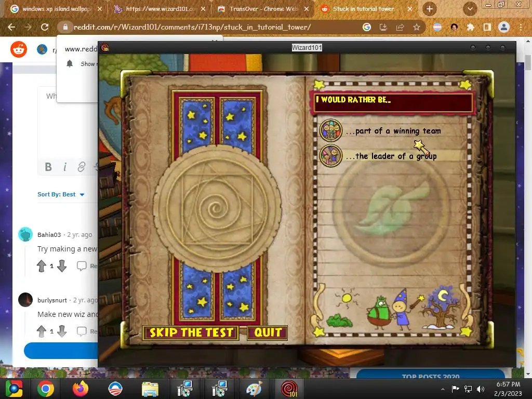Close the TransOver tab
The image size is (532, 399).
pyautogui.click(x=307, y=9)
